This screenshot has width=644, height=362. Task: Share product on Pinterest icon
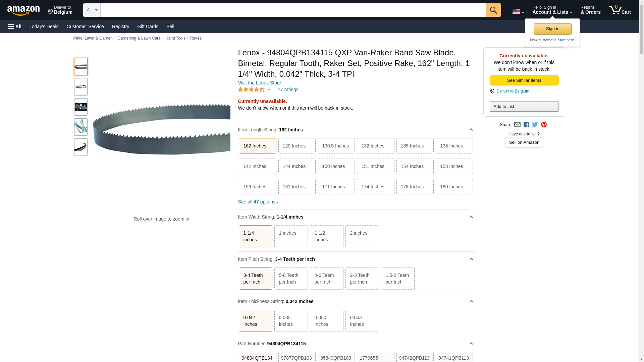(x=544, y=125)
